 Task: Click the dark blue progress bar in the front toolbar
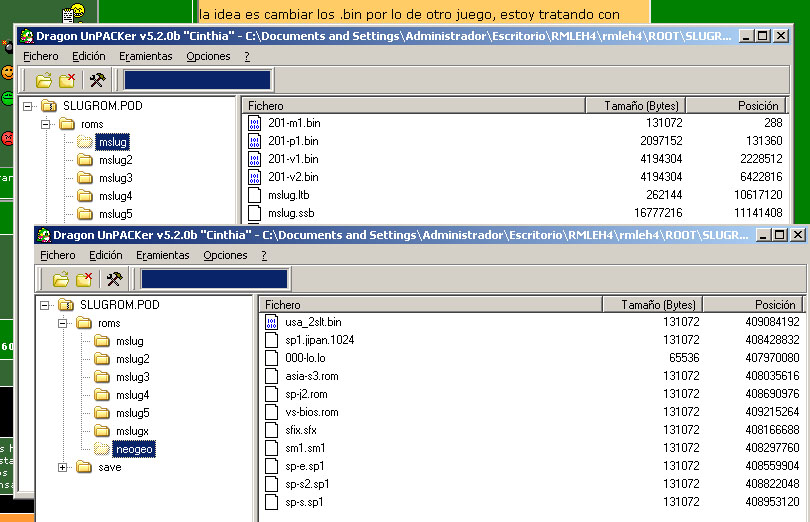click(x=214, y=279)
